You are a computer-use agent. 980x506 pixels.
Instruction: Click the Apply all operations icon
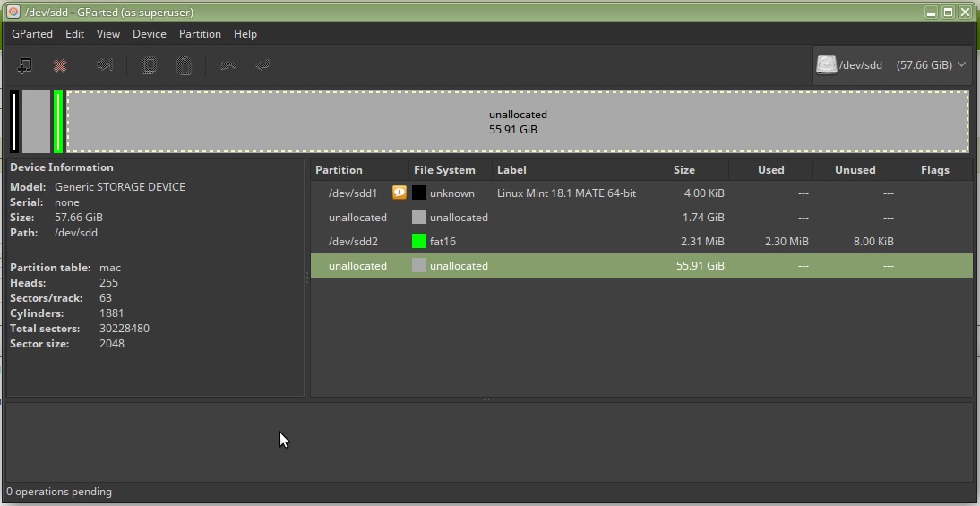pos(262,65)
